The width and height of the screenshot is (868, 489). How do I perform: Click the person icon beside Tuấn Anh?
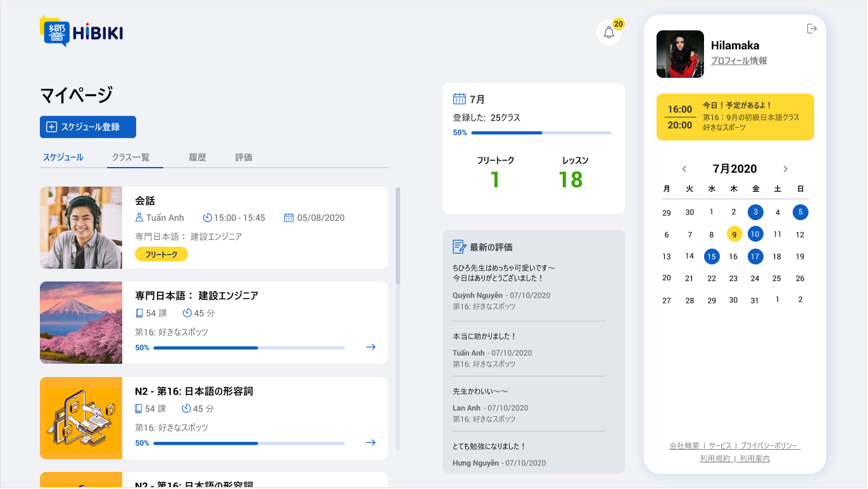[x=138, y=217]
